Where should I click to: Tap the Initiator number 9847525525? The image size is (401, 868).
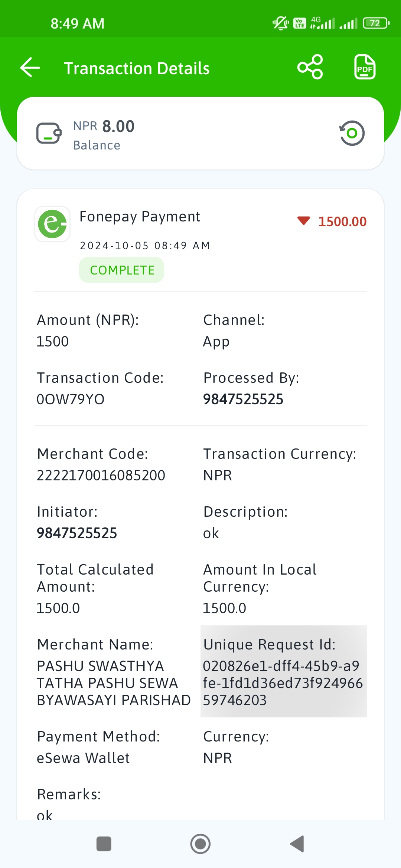[x=77, y=533]
